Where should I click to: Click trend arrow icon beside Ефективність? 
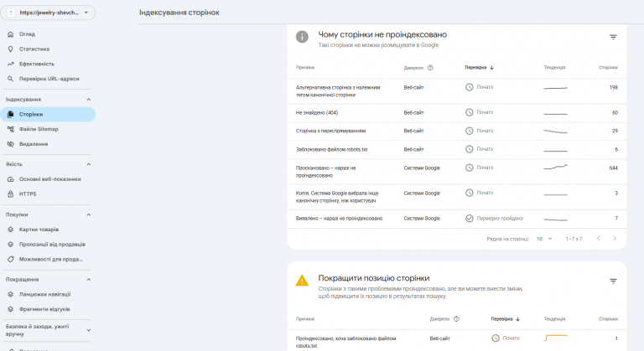click(11, 64)
